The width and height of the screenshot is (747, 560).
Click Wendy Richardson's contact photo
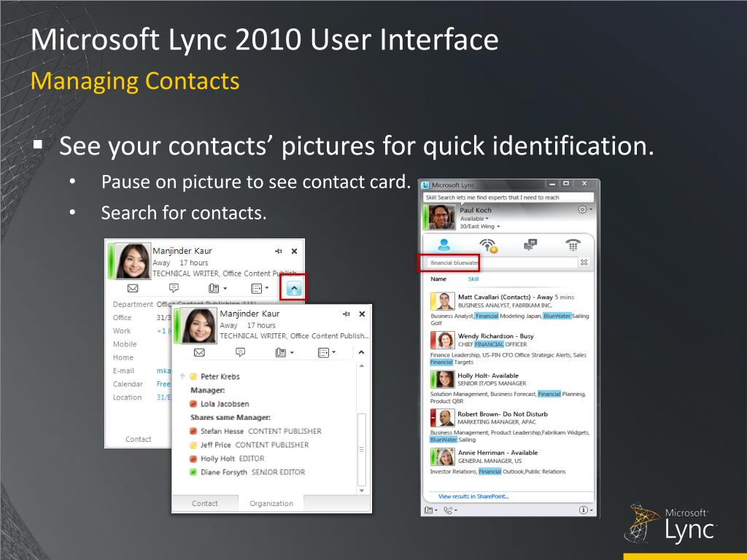click(x=444, y=340)
